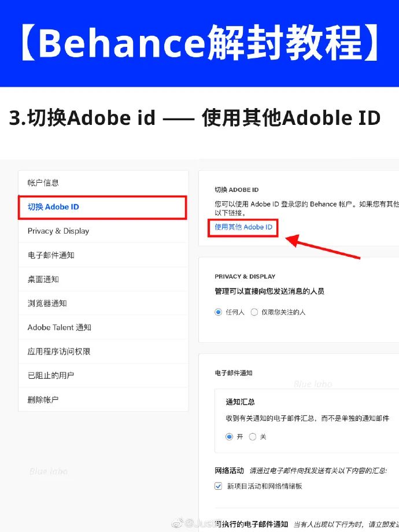Click the Weibo logo watermark icon

pos(177,523)
